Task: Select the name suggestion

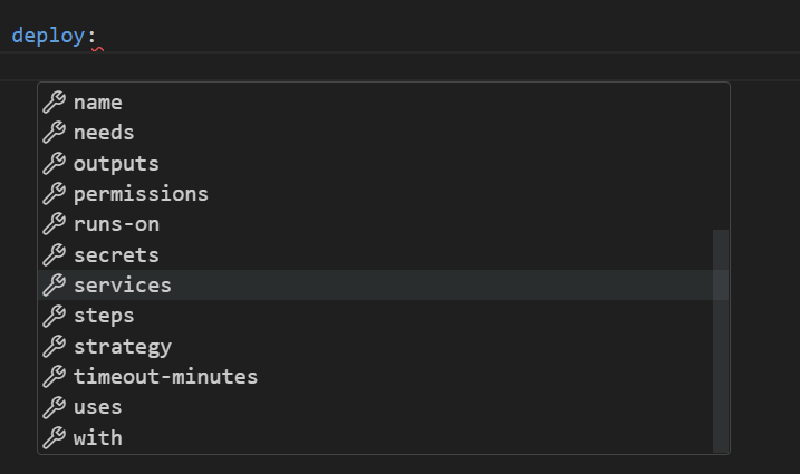Action: pos(98,102)
